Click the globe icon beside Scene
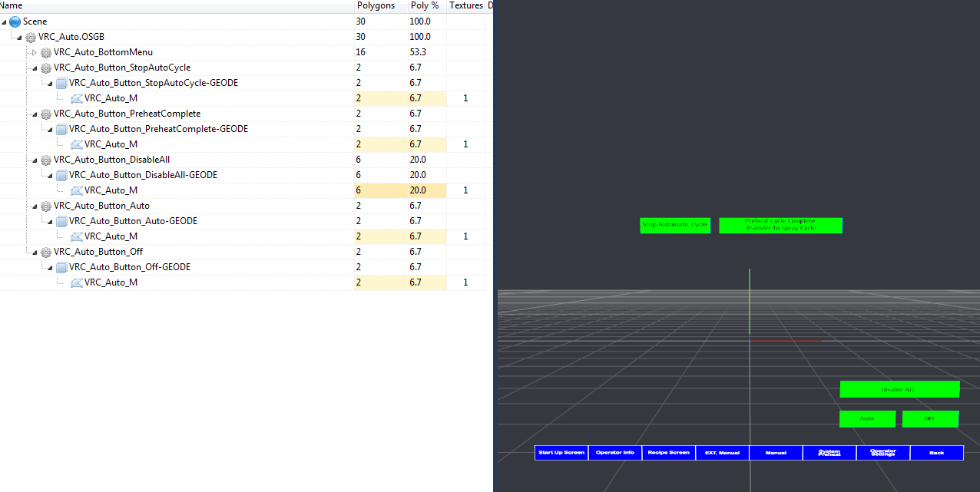The height and width of the screenshot is (492, 980). point(15,21)
